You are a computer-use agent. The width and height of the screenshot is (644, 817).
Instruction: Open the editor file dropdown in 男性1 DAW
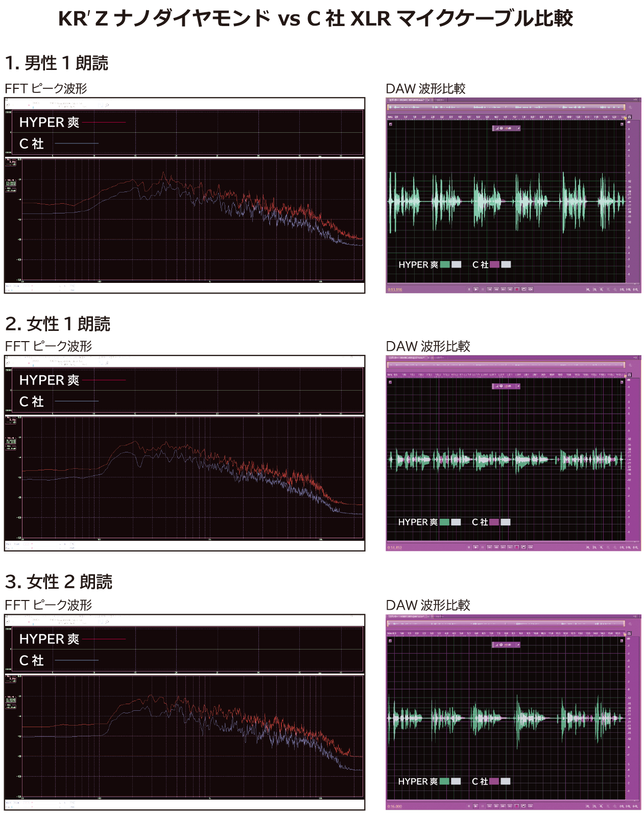428,100
